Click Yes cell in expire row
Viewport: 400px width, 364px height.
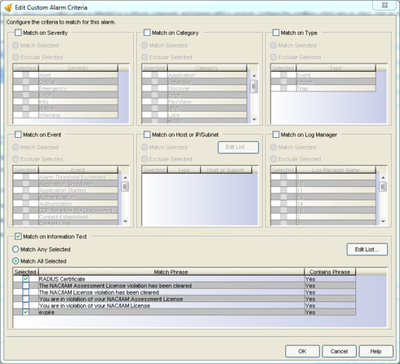point(330,312)
